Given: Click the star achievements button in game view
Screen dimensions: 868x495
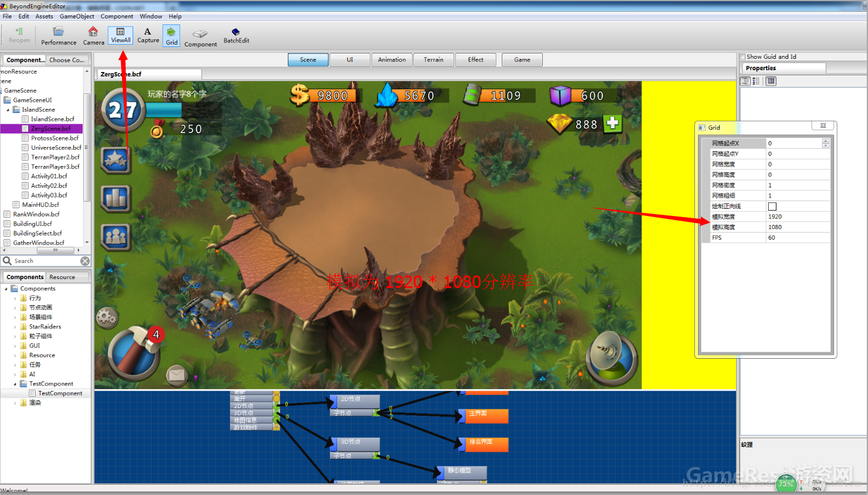Looking at the screenshot, I should pyautogui.click(x=115, y=159).
